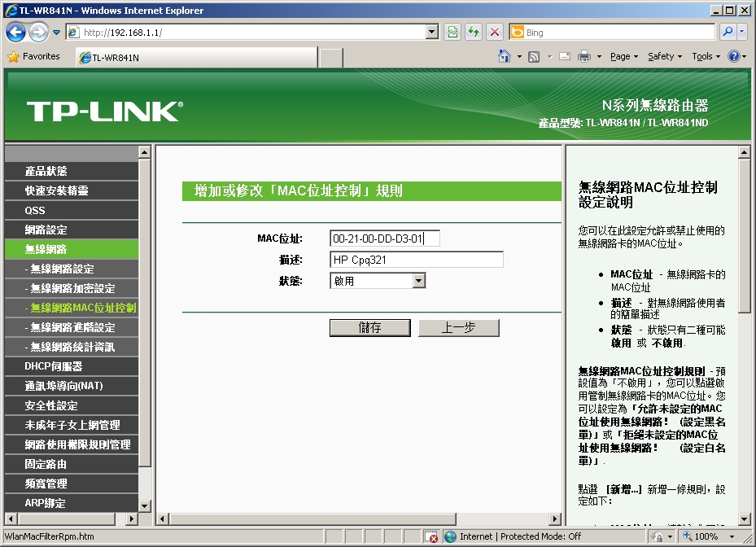Click main panel horizontal scroll right arrow
This screenshot has width=756, height=547.
555,519
